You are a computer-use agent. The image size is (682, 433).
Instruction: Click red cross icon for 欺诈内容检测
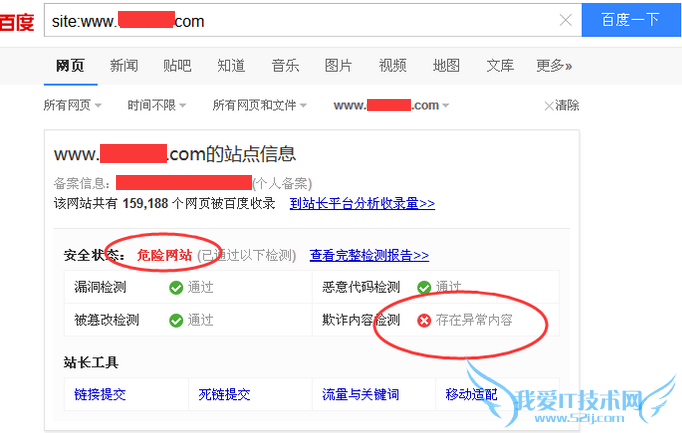424,320
